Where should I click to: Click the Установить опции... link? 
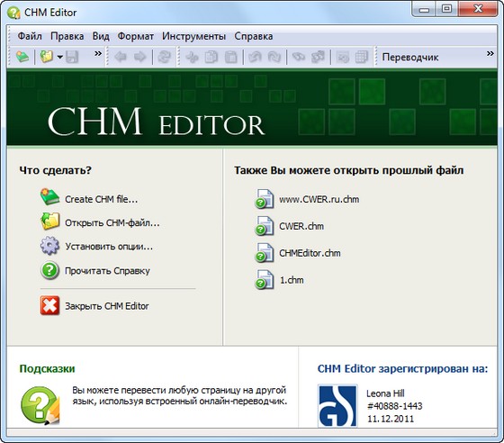click(x=109, y=247)
